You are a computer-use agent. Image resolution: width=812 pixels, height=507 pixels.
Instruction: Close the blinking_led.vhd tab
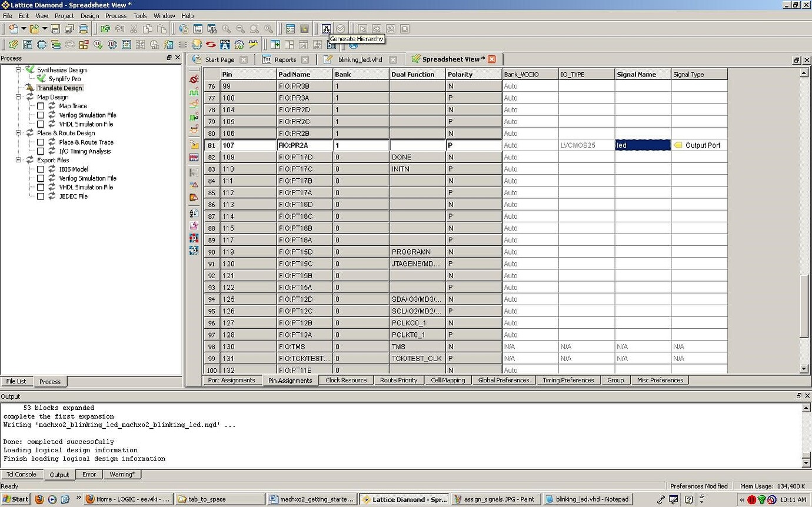coord(393,59)
